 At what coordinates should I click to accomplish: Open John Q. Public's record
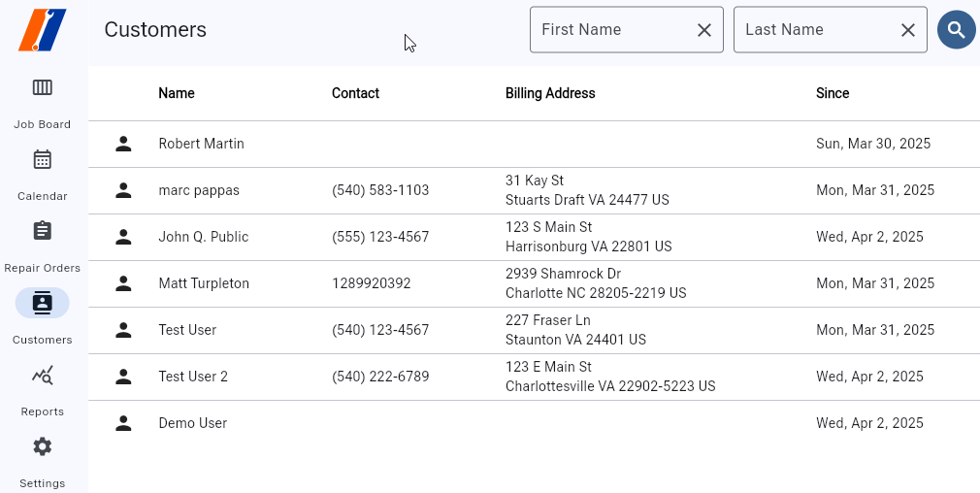pyautogui.click(x=204, y=237)
